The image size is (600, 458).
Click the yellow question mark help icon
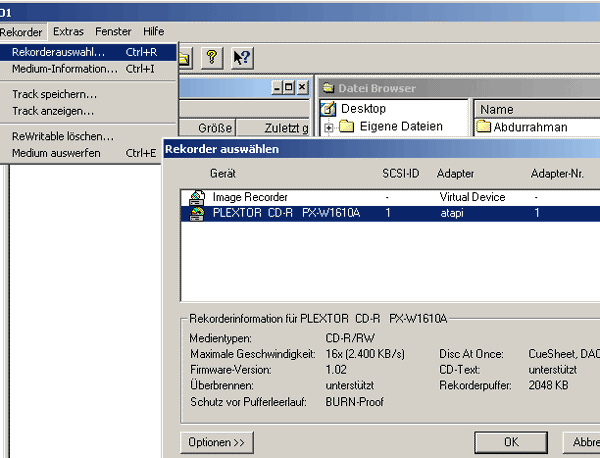point(212,58)
